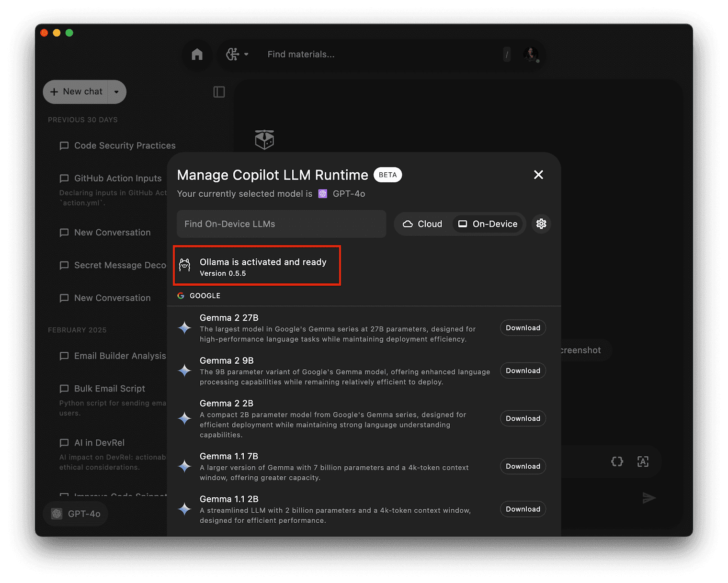Screen dimensions: 728x583
Task: Click the BETA badge in dialog title
Action: tap(387, 175)
